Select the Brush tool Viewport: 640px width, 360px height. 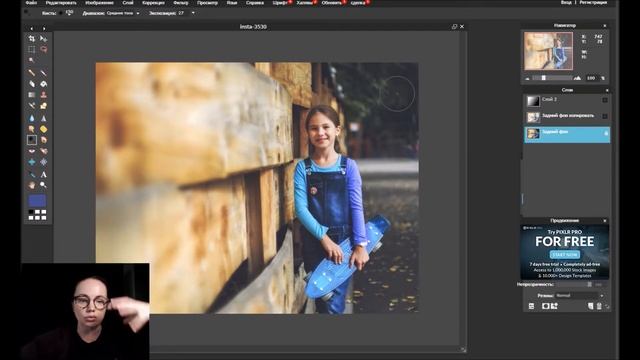[x=43, y=73]
